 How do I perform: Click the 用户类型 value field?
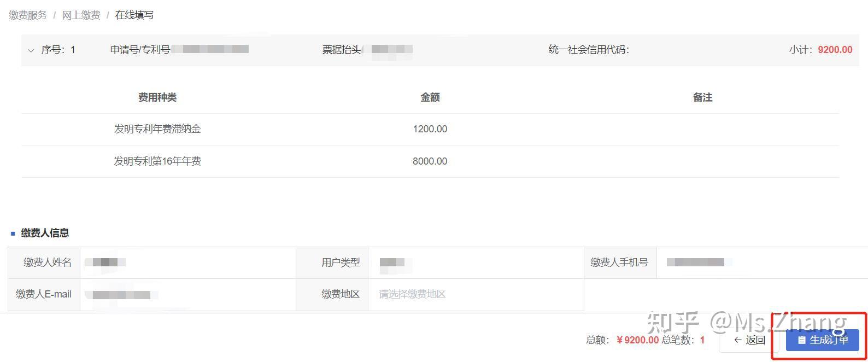[476, 262]
